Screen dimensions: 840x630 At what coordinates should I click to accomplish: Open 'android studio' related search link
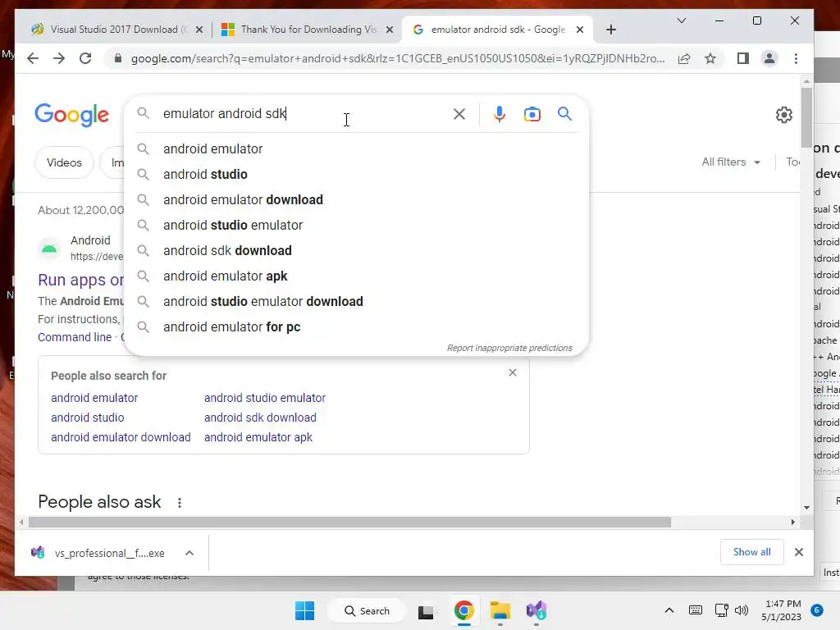click(x=87, y=418)
